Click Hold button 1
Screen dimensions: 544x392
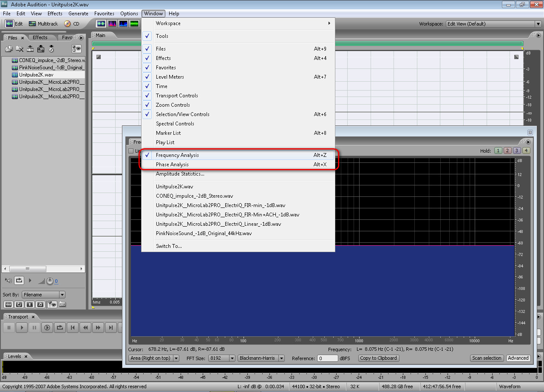(x=498, y=151)
